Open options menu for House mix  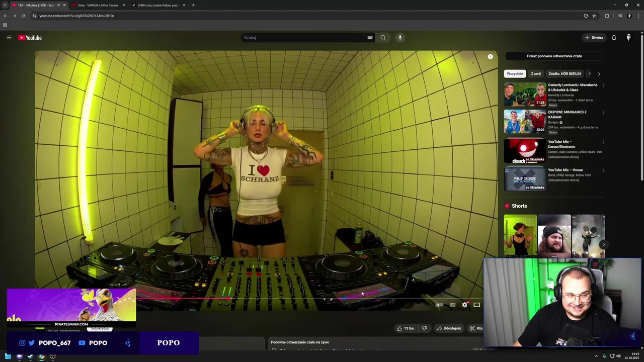[x=603, y=170]
